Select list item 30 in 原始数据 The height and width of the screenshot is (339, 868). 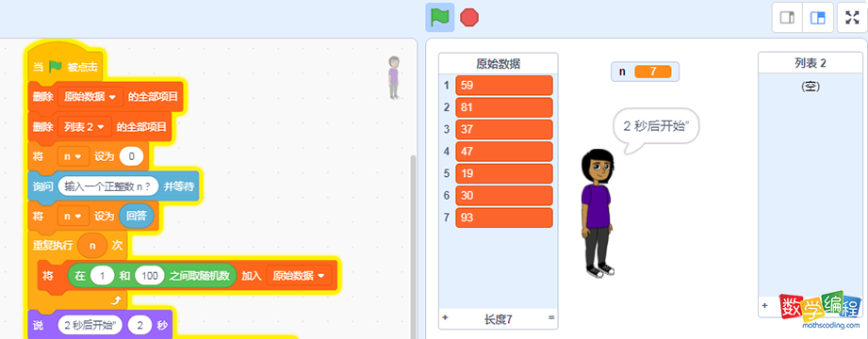click(x=504, y=196)
